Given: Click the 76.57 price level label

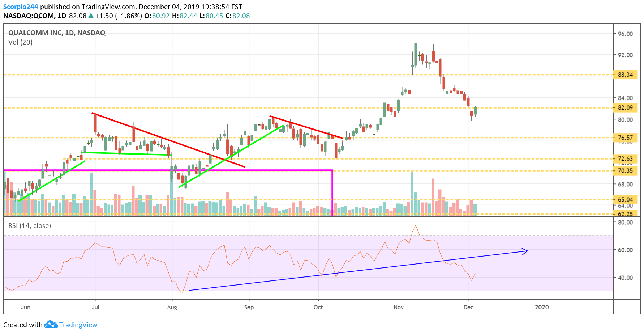Looking at the screenshot, I should tap(626, 138).
